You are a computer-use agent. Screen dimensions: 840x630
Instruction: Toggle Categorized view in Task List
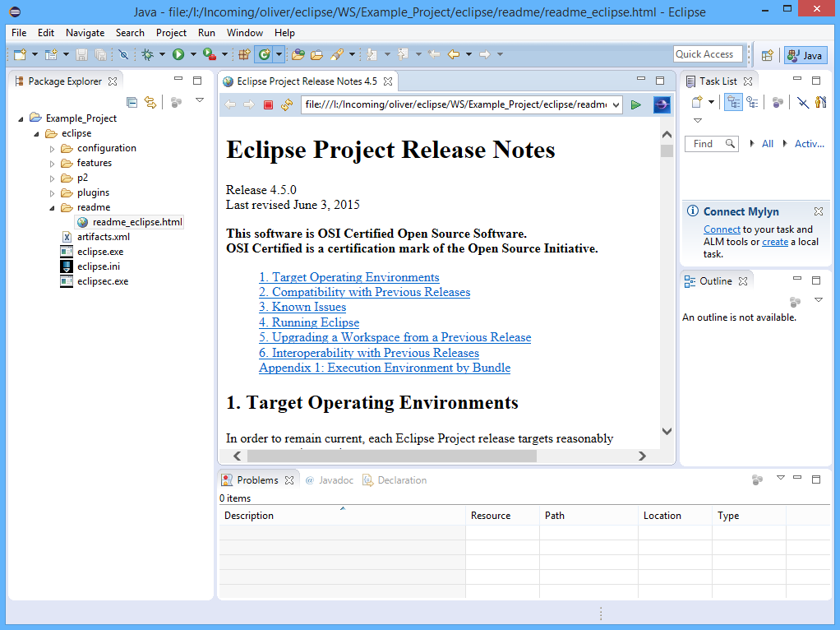click(x=733, y=102)
